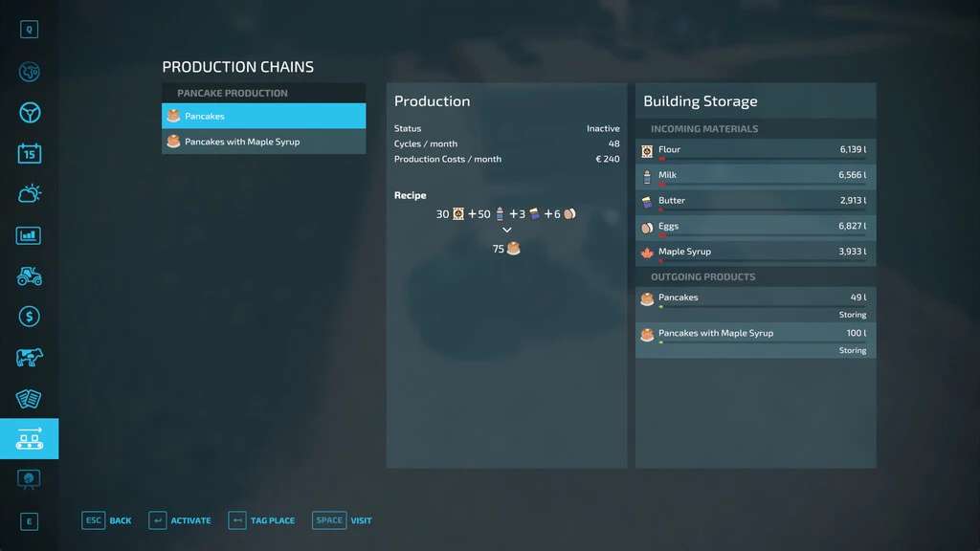This screenshot has width=980, height=551.
Task: Select Pancakes with Maple Syrup chain
Action: pyautogui.click(x=263, y=142)
